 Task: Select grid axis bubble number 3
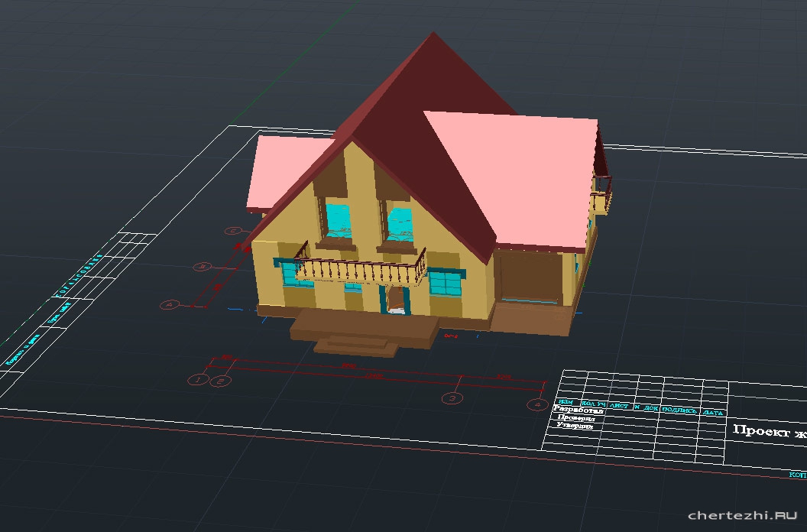(452, 397)
